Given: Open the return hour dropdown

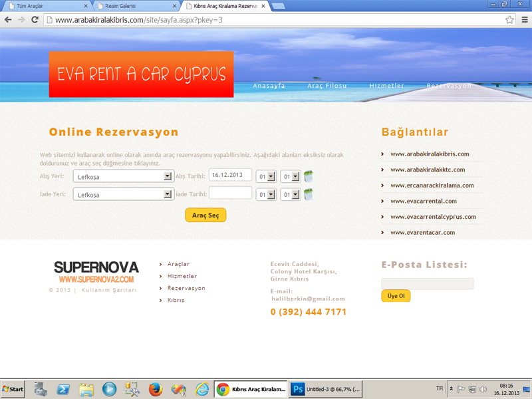Looking at the screenshot, I should (x=266, y=194).
